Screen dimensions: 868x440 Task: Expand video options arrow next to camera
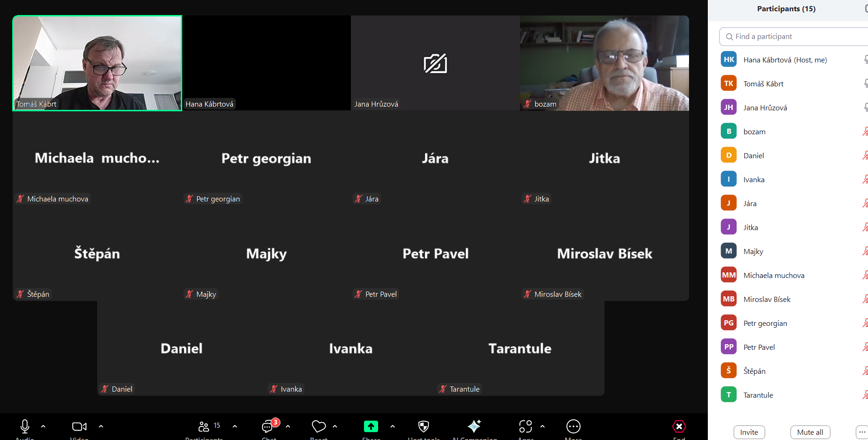pyautogui.click(x=101, y=426)
